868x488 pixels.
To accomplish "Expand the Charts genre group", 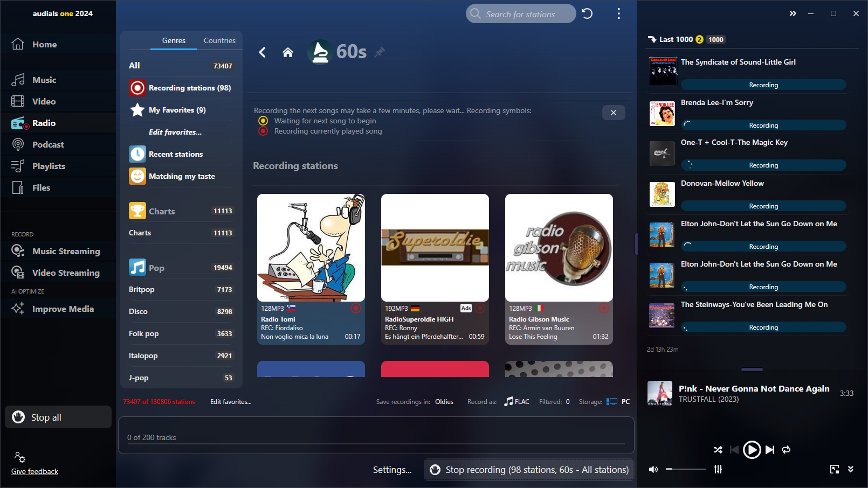I will 181,211.
